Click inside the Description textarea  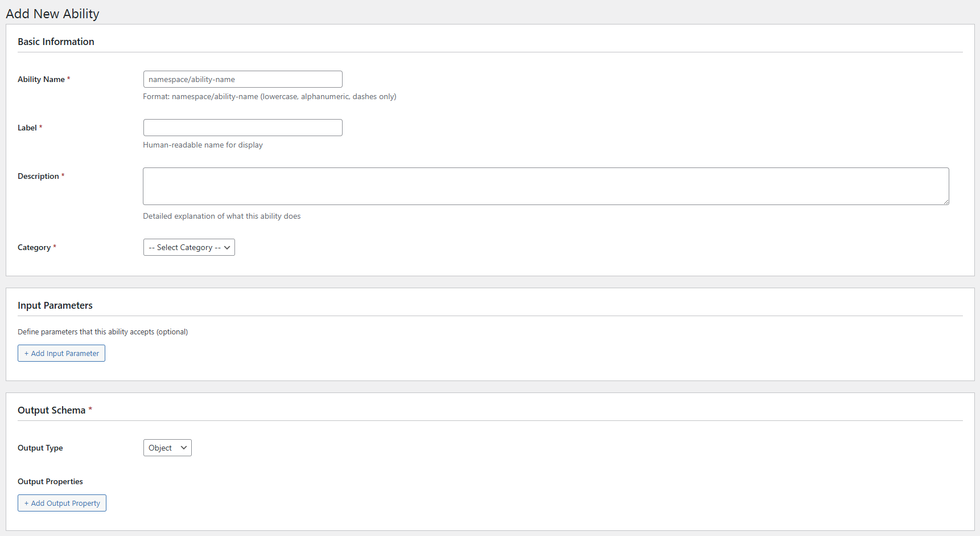point(545,186)
